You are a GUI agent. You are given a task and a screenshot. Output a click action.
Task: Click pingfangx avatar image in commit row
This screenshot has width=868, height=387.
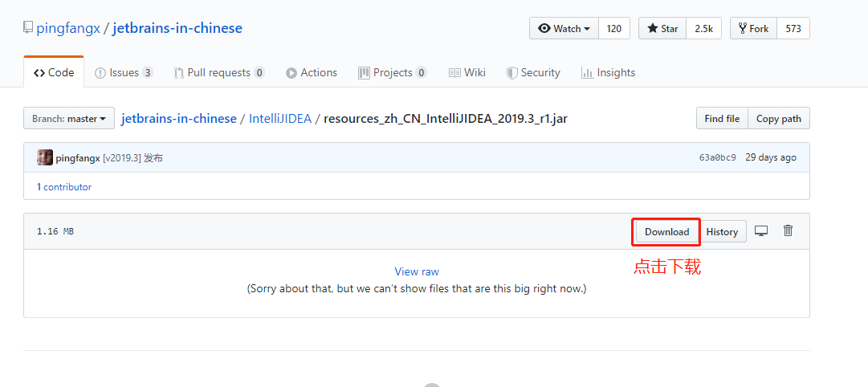tap(45, 157)
